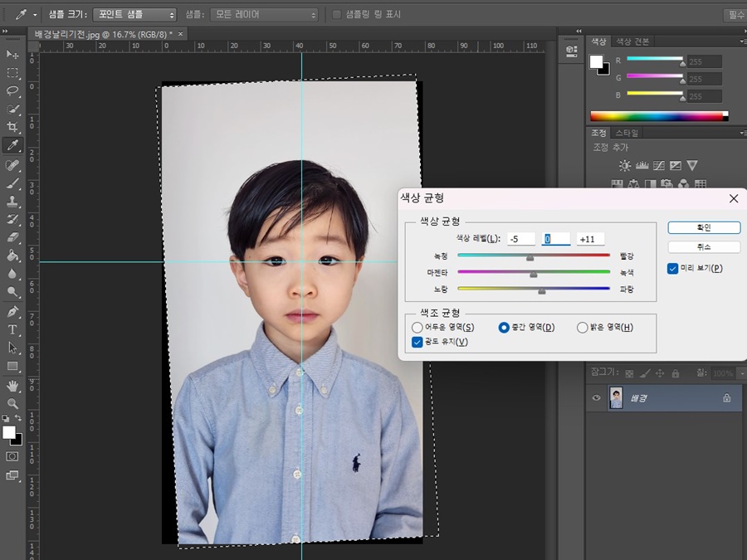Select the 어두운 영역(S) radio button
747x560 pixels.
(x=417, y=327)
